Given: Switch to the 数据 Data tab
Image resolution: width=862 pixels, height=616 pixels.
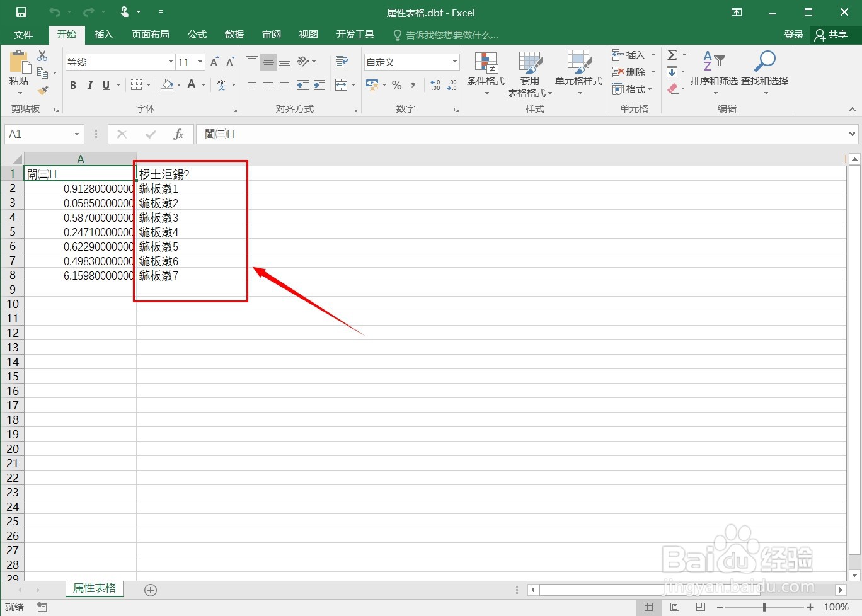Looking at the screenshot, I should coord(234,35).
